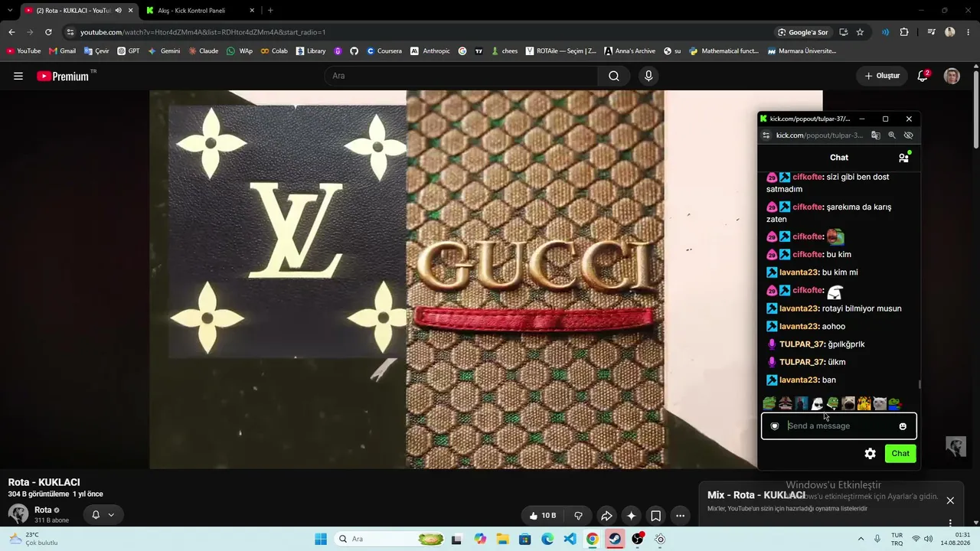Open Kick chat settings gear
This screenshot has height=551, width=980.
(870, 454)
